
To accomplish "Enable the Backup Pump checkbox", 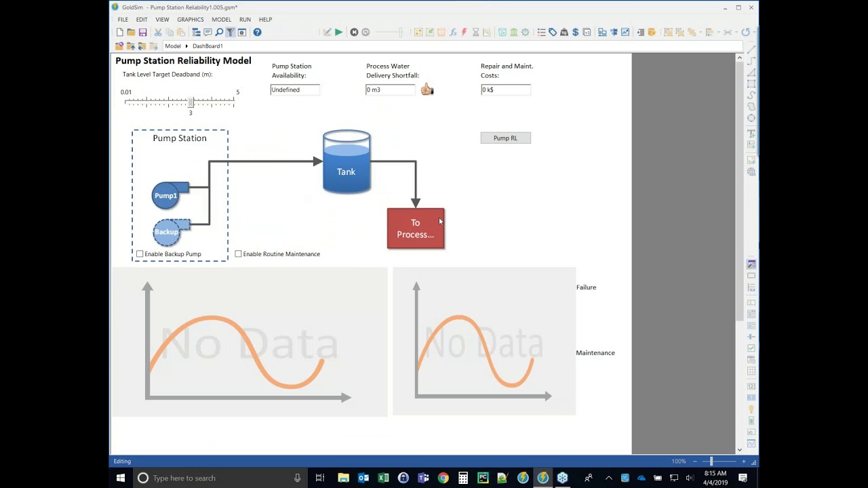I will [140, 254].
